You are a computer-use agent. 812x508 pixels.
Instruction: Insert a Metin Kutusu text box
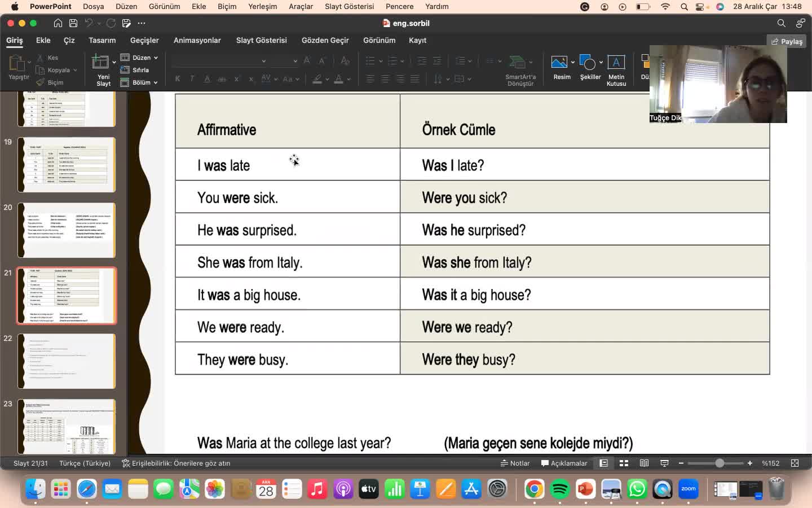coord(616,62)
